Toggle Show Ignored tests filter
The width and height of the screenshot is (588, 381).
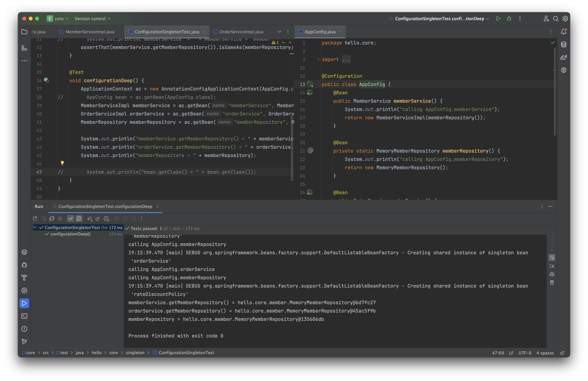[79, 218]
